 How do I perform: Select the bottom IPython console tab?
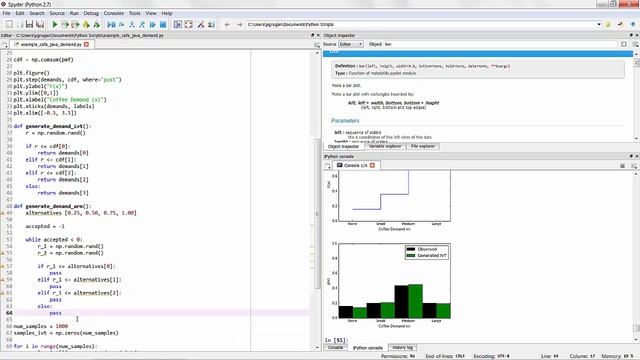367,348
